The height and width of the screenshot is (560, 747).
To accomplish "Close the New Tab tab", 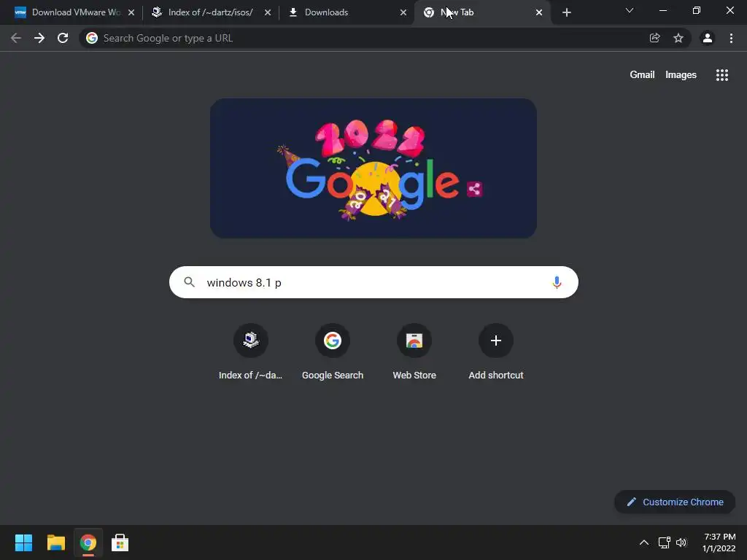I will (x=539, y=12).
